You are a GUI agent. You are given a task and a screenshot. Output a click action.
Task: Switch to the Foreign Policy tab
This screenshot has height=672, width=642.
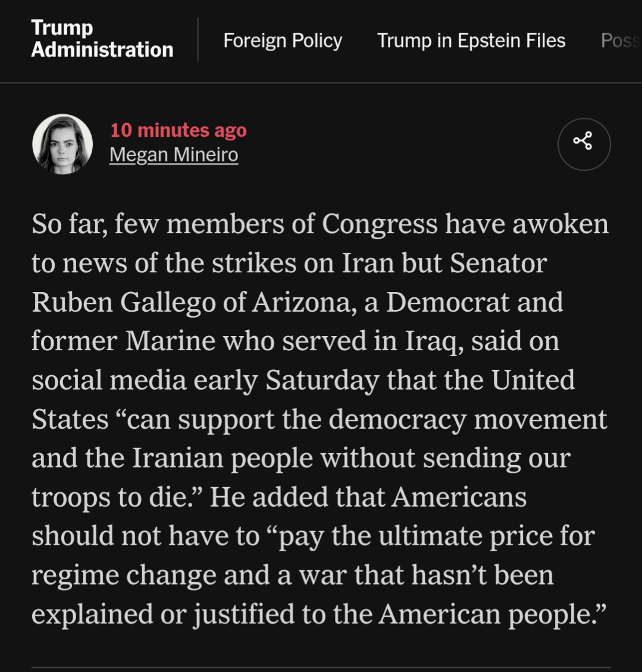tap(283, 40)
